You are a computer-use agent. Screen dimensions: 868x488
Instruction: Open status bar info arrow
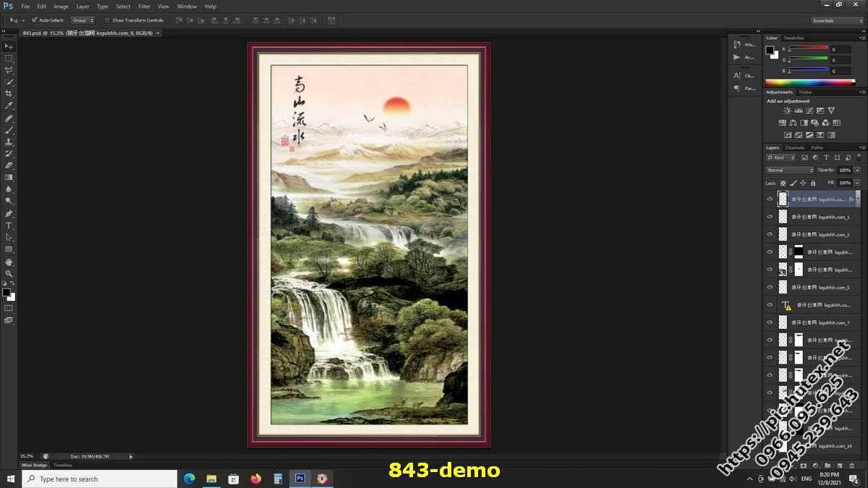pyautogui.click(x=131, y=456)
